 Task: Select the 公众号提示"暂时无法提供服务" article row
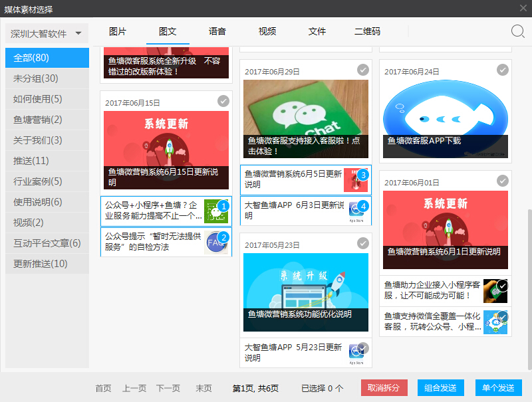(166, 242)
